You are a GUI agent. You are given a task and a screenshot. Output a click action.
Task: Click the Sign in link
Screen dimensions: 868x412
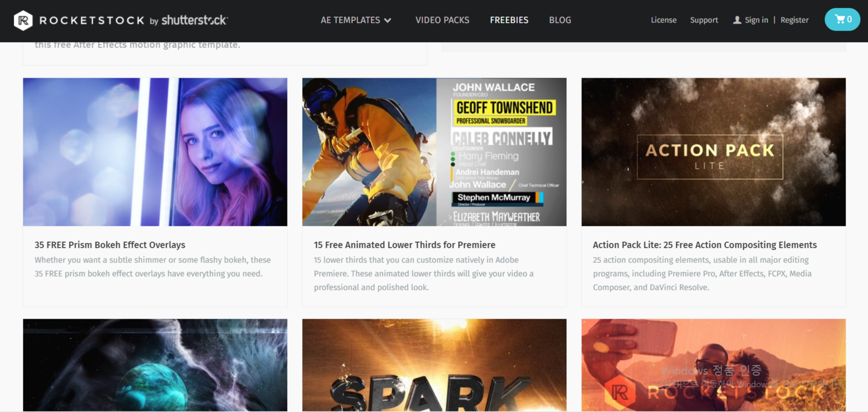click(756, 20)
